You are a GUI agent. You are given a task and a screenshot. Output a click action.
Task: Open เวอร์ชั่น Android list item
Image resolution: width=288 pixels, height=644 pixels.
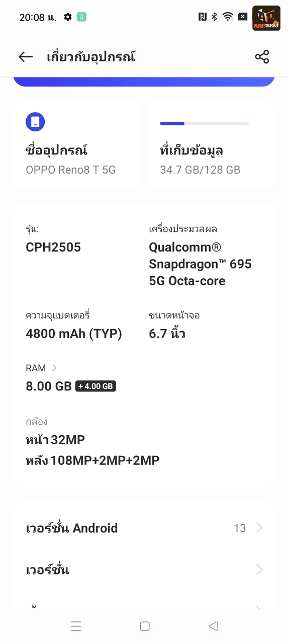click(144, 528)
